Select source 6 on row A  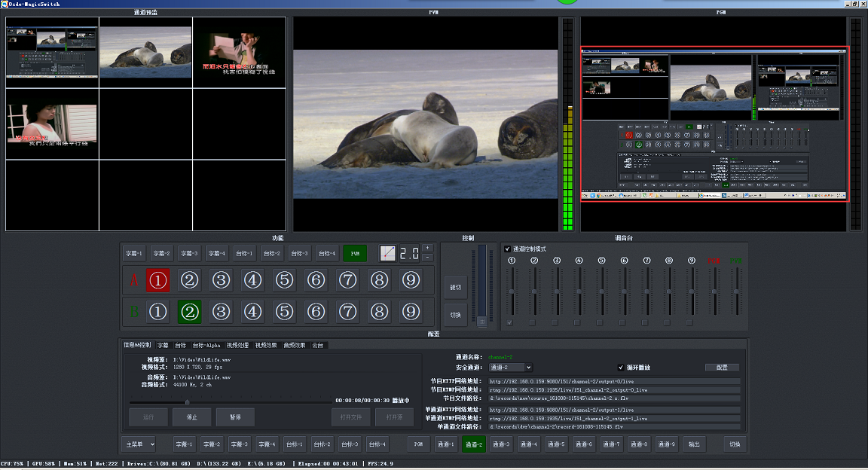[x=316, y=280]
